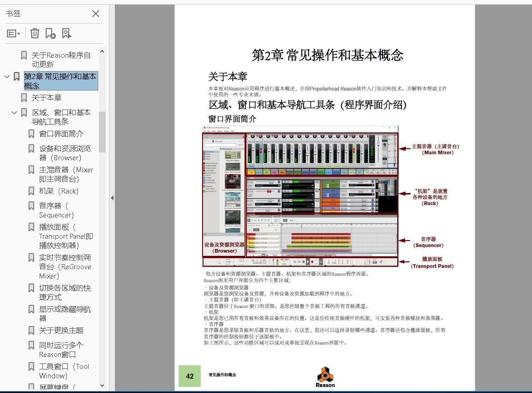Image resolution: width=532 pixels, height=393 pixels.
Task: Click the bookmarks list scrollbar thumb
Action: tap(102, 132)
